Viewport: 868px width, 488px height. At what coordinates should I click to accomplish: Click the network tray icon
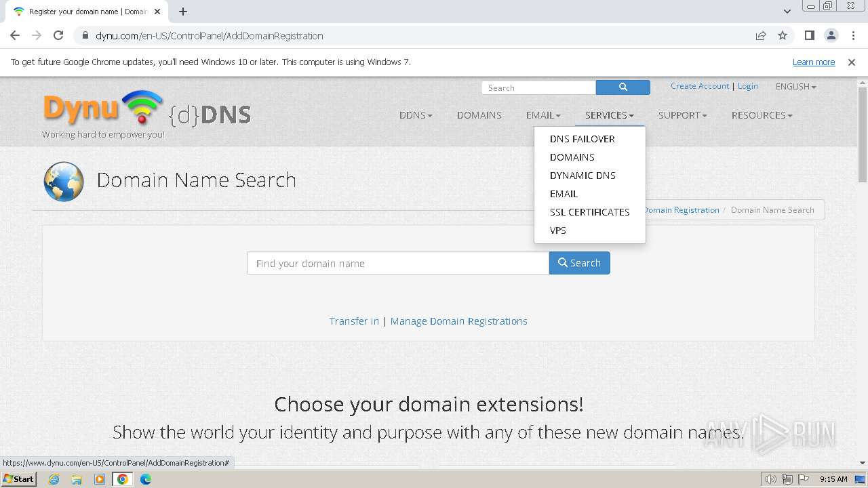(x=787, y=479)
